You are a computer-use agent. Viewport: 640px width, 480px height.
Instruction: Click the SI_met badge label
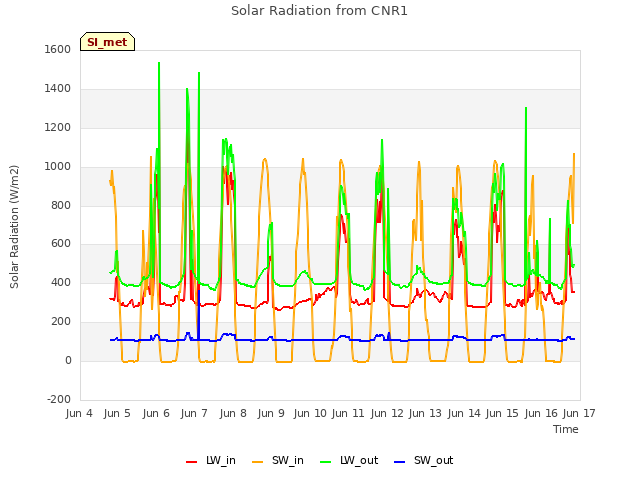coord(107,42)
